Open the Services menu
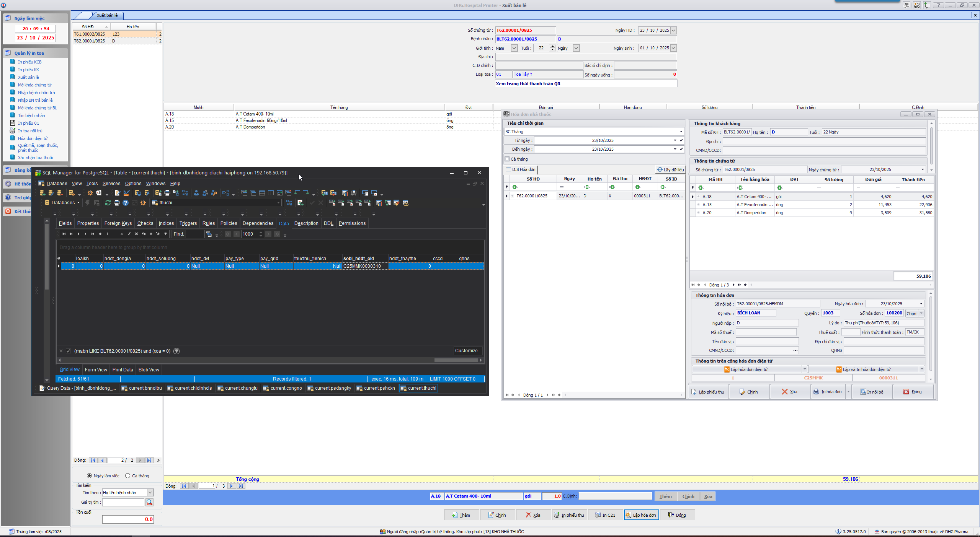Viewport: 980px width, 537px height. (111, 184)
